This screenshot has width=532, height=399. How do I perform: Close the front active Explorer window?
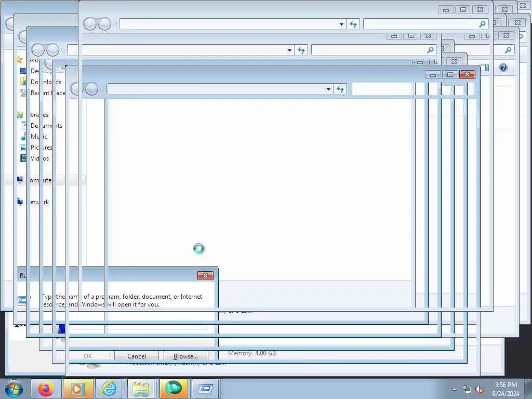tap(467, 75)
